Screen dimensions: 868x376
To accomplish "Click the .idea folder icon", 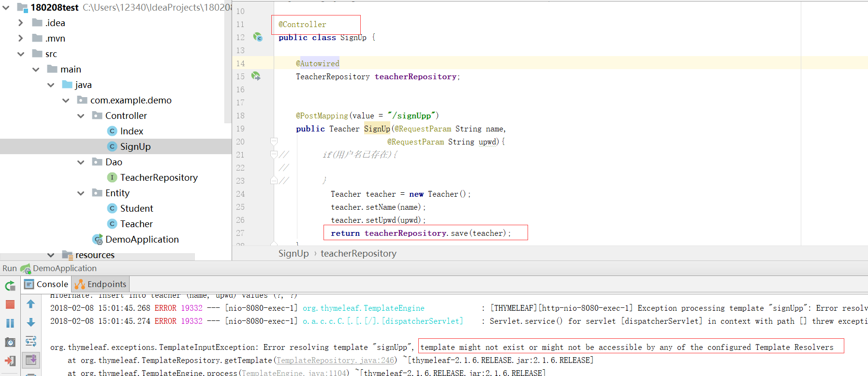I will coord(37,23).
